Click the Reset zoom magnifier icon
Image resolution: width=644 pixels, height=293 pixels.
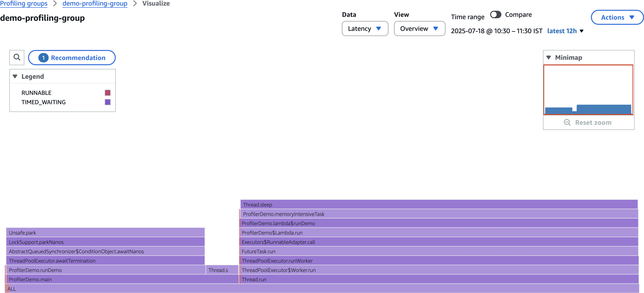pyautogui.click(x=567, y=122)
